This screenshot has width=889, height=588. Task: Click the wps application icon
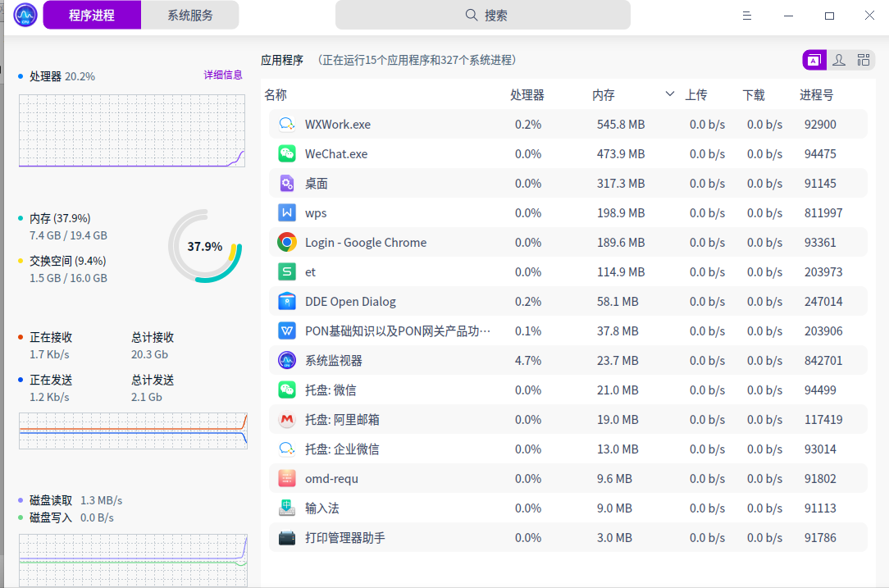(287, 213)
